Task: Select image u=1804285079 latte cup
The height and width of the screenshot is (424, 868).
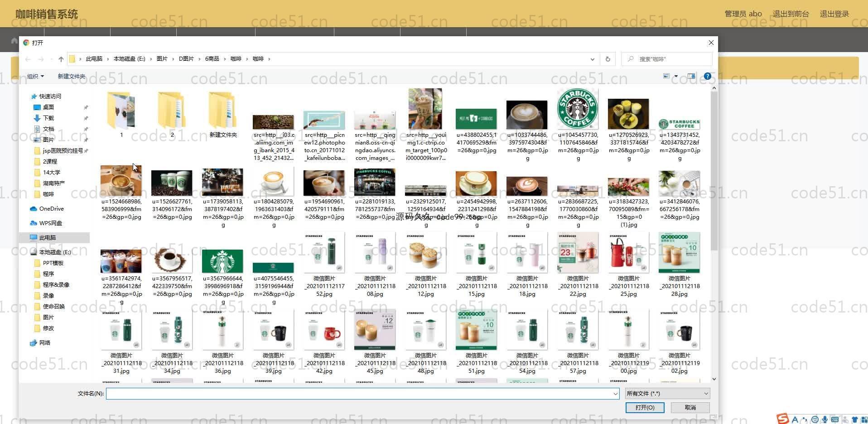Action: (273, 182)
